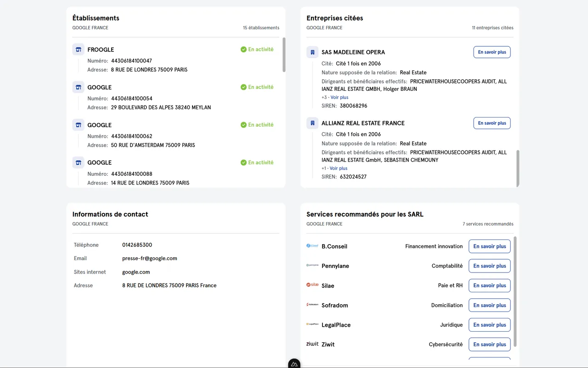Click the En activité check icon for Meylan establishment
The height and width of the screenshot is (368, 588).
tap(243, 87)
